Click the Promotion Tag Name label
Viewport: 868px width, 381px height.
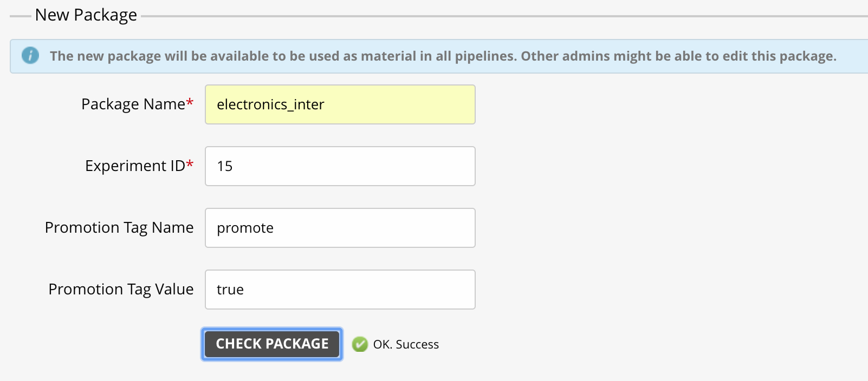119,227
